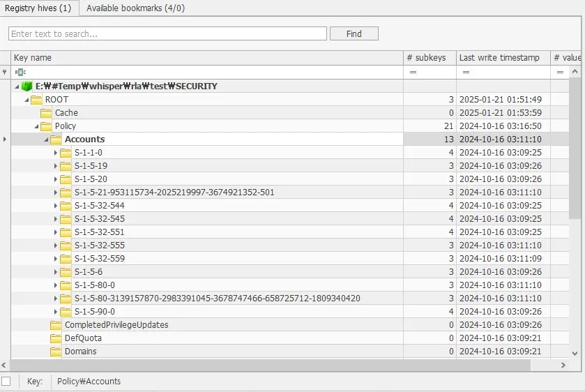The width and height of the screenshot is (585, 392).
Task: Click in the search text field
Action: coord(167,33)
